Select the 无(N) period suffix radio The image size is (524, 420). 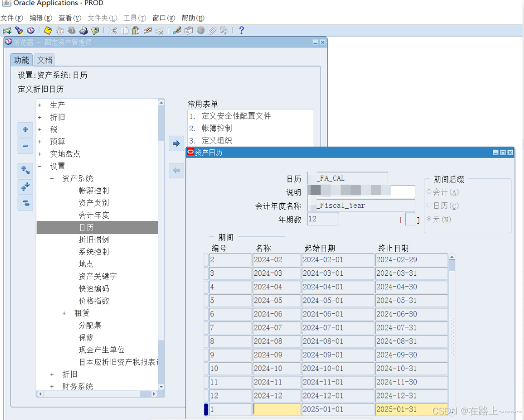tap(429, 219)
